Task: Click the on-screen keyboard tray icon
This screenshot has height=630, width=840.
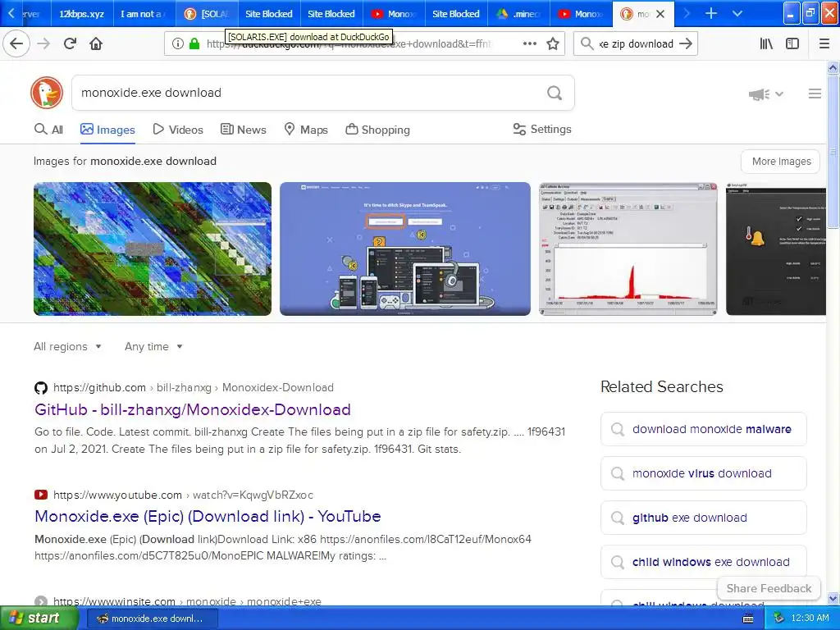Action: click(x=748, y=619)
